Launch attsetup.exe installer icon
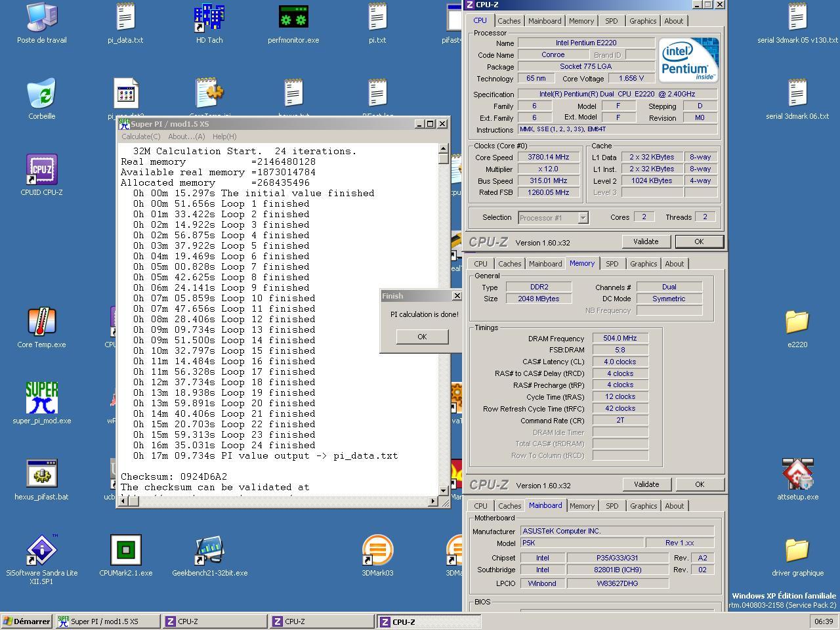 [797, 480]
